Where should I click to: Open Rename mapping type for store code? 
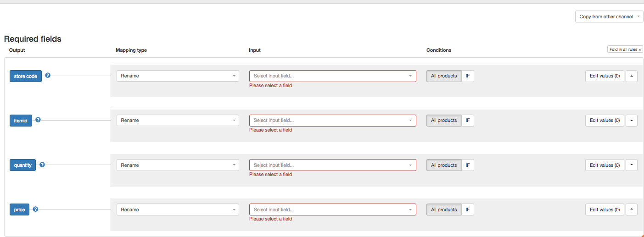(x=178, y=76)
